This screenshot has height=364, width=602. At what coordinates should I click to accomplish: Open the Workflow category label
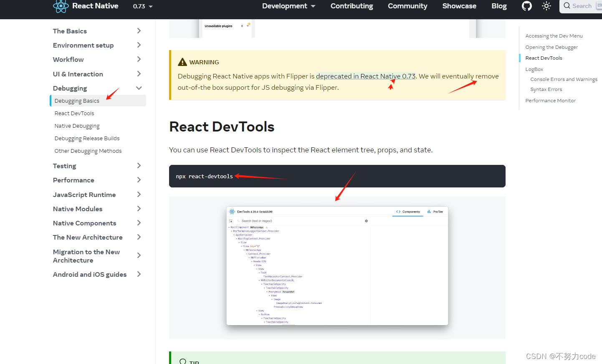(68, 59)
